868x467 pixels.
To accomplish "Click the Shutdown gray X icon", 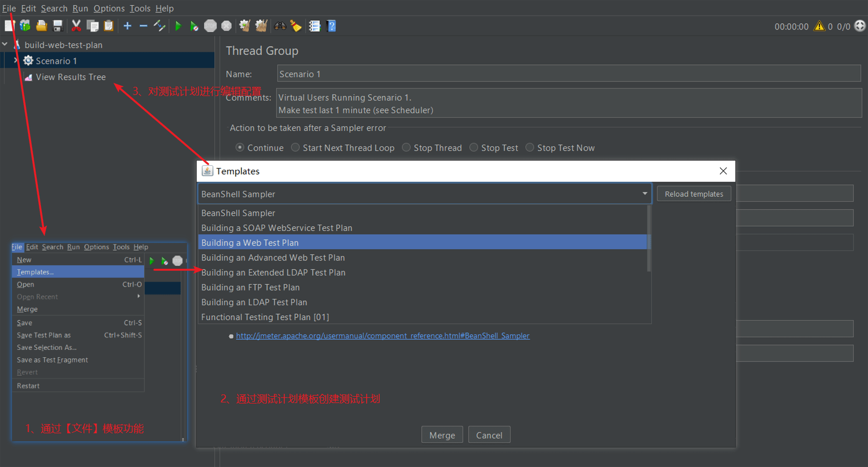I will (226, 25).
